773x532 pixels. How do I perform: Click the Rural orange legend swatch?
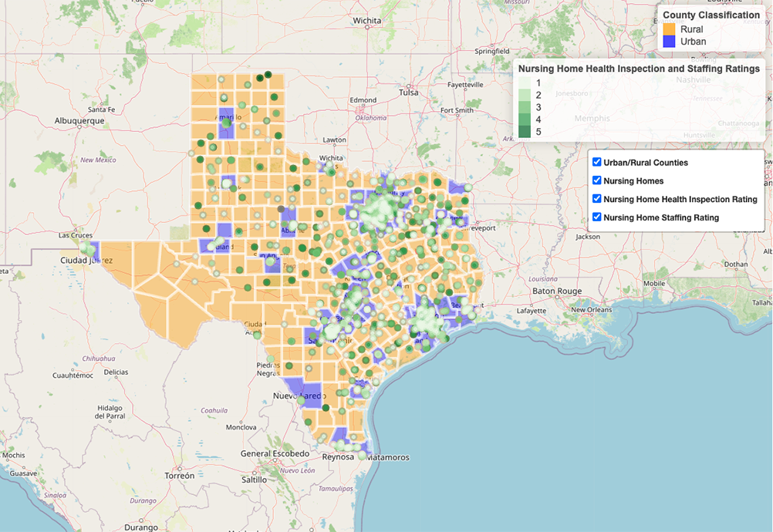click(669, 29)
